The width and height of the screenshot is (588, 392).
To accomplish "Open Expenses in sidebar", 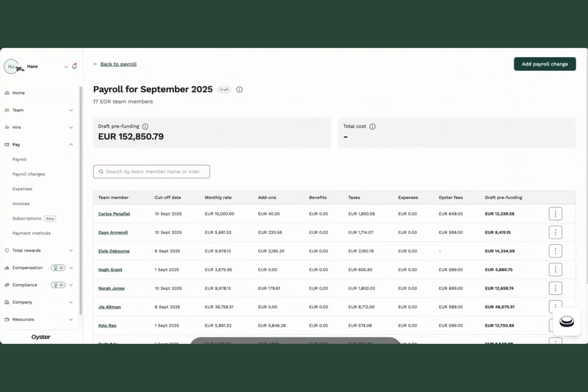I will (x=22, y=189).
